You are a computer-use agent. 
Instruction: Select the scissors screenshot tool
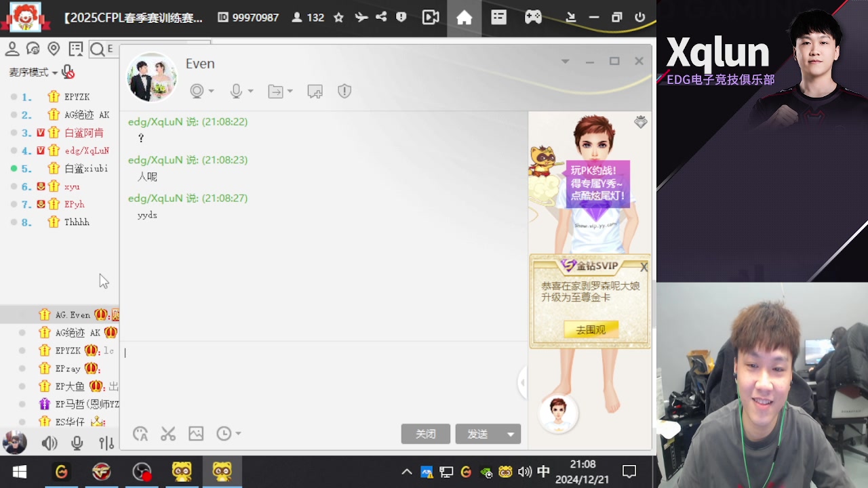(x=168, y=434)
